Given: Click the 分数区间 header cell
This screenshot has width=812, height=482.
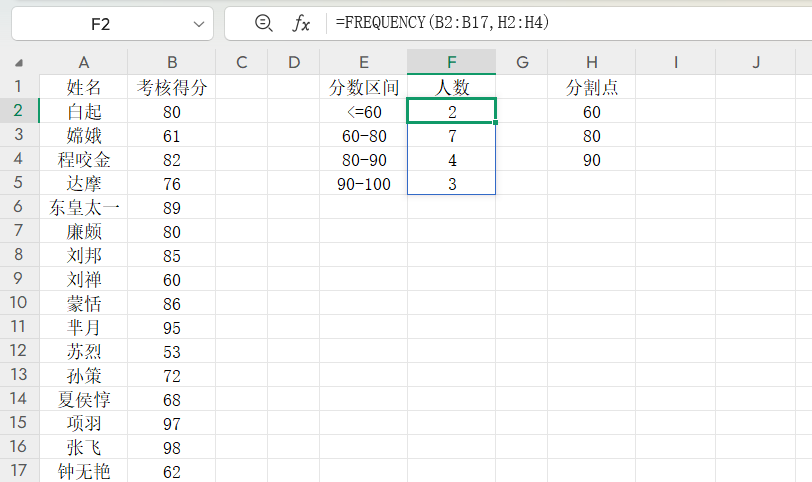Looking at the screenshot, I should pyautogui.click(x=364, y=87).
